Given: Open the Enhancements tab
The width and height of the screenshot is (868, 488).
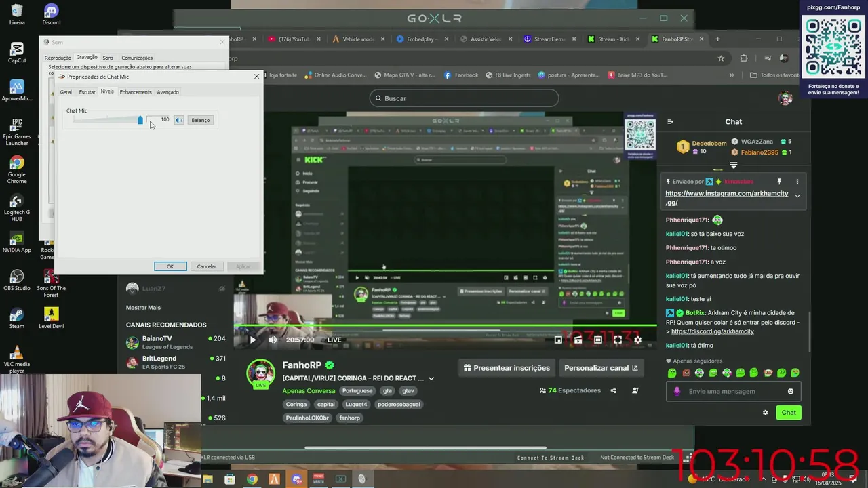Looking at the screenshot, I should click(x=136, y=92).
